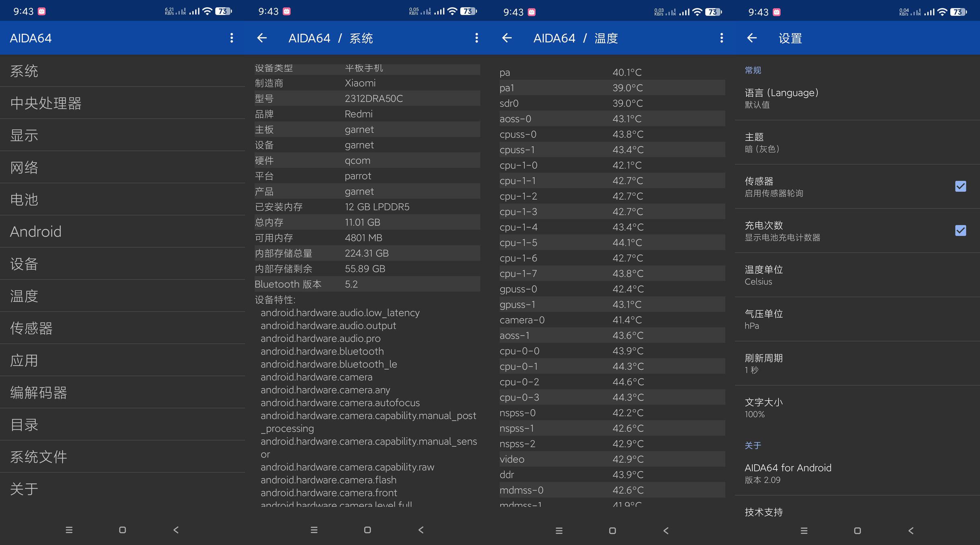
Task: Tap home nav button under main menu screen
Action: pos(122,530)
